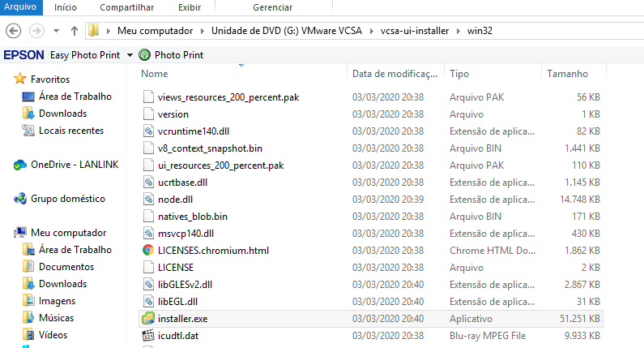Click the Músicas folder icon
The height and width of the screenshot is (348, 644).
click(x=28, y=318)
